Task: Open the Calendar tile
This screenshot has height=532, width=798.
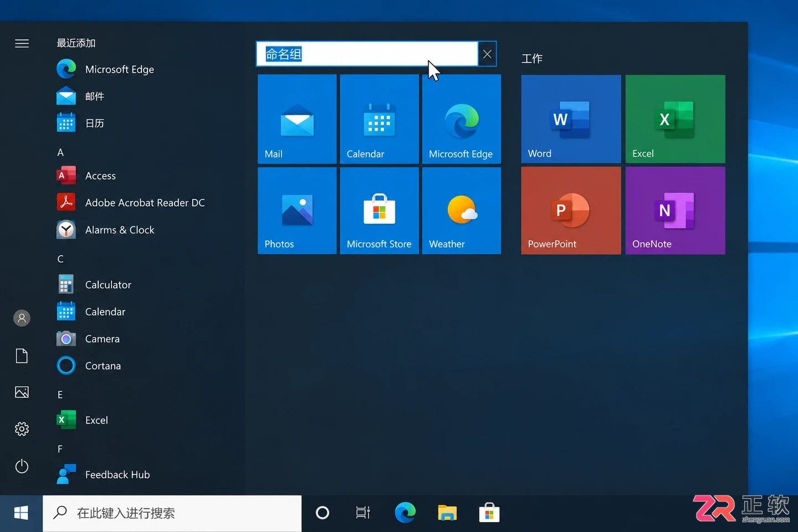Action: (x=379, y=119)
